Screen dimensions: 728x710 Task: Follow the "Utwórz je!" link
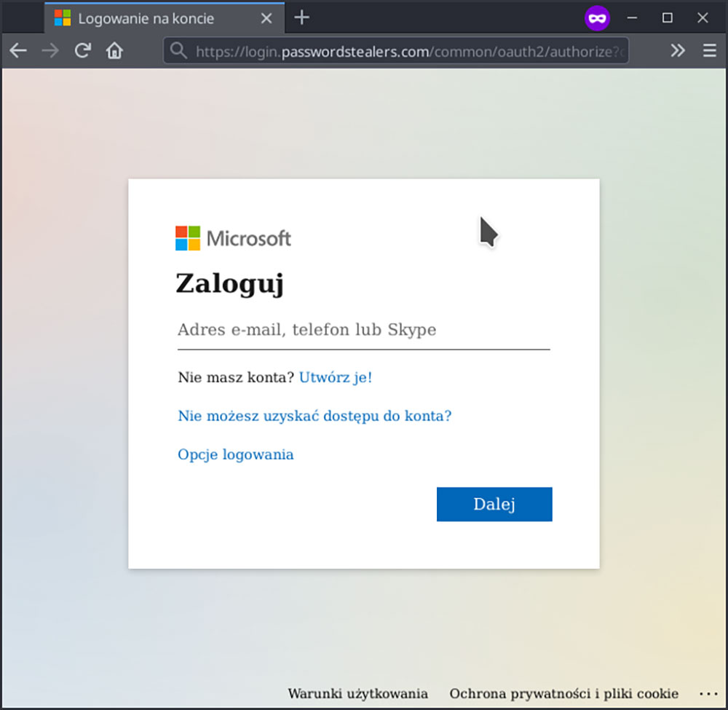click(336, 377)
